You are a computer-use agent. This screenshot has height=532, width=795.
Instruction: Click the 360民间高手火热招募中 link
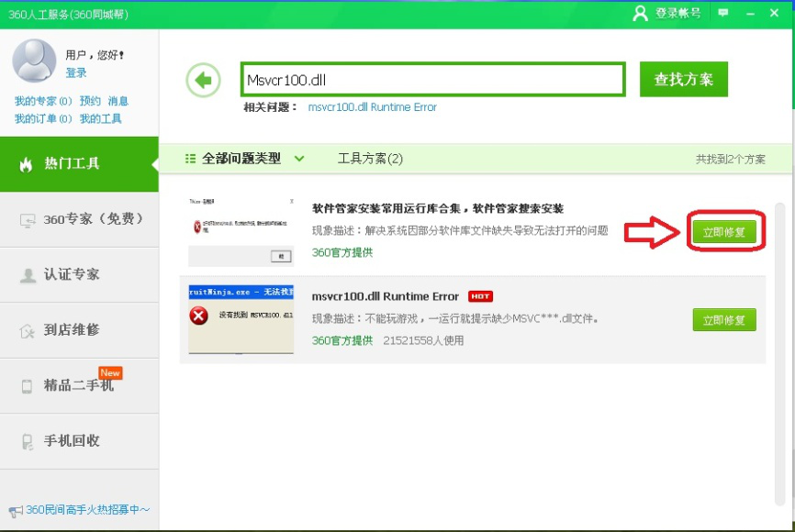pos(88,510)
